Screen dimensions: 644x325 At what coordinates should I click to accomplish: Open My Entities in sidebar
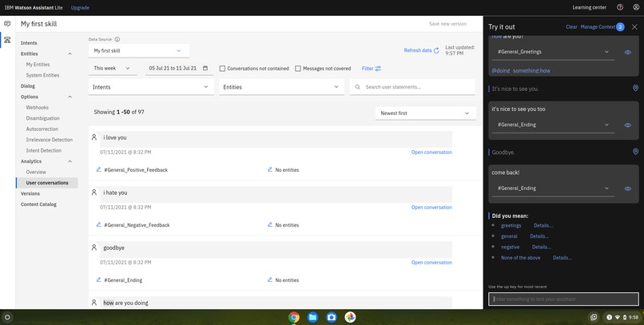[38, 65]
